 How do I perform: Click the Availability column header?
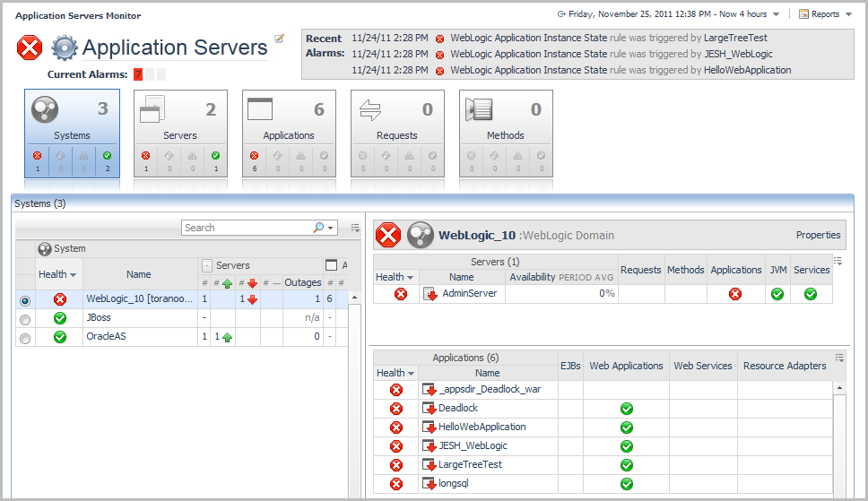(x=561, y=277)
